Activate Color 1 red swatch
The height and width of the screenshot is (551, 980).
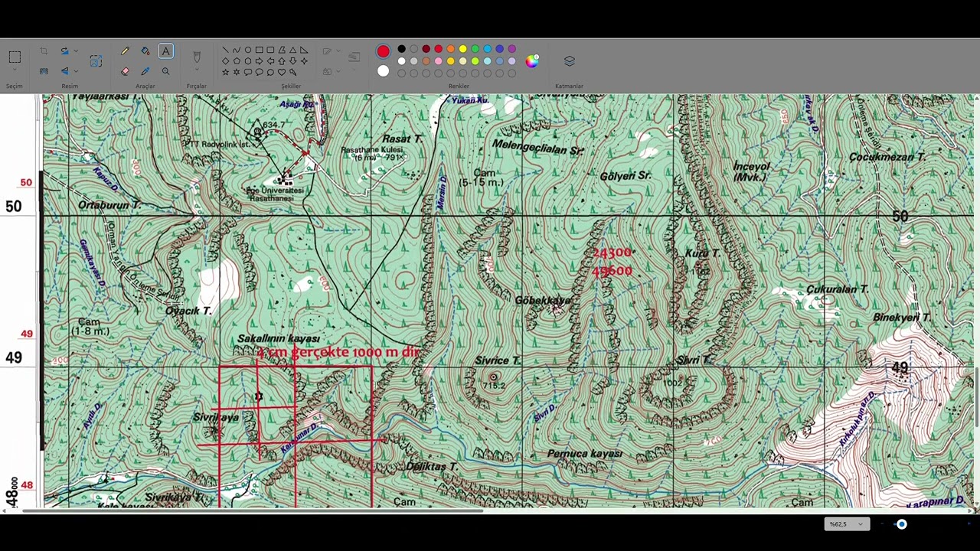pos(383,51)
